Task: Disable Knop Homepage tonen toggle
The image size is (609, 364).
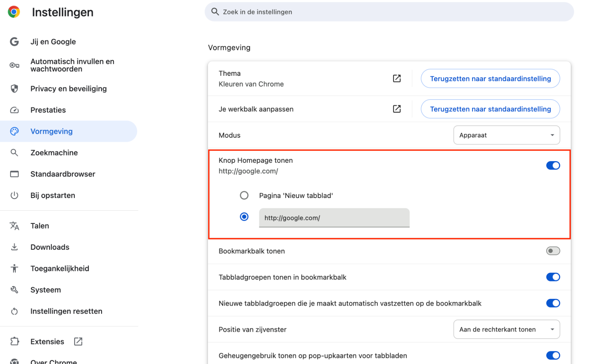Action: click(553, 165)
